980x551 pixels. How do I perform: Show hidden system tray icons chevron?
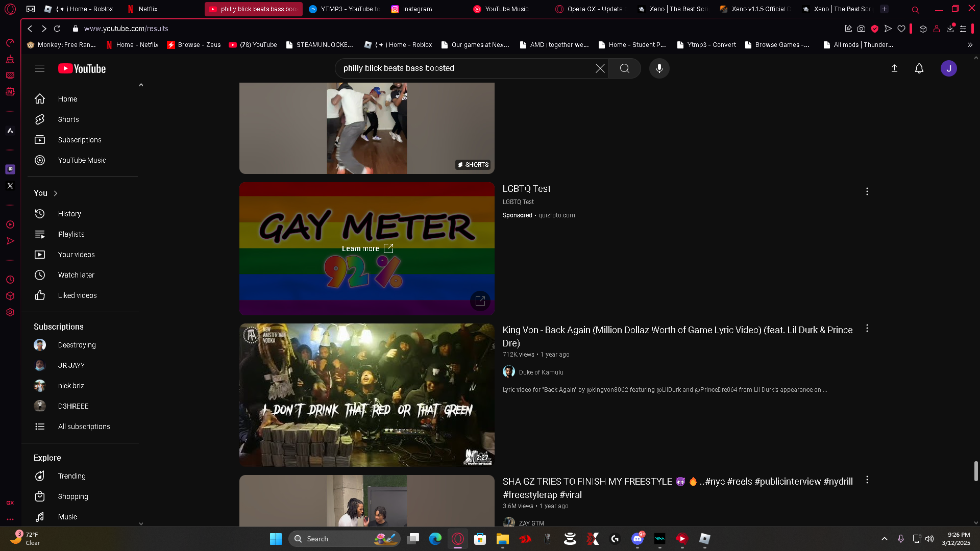(x=885, y=539)
